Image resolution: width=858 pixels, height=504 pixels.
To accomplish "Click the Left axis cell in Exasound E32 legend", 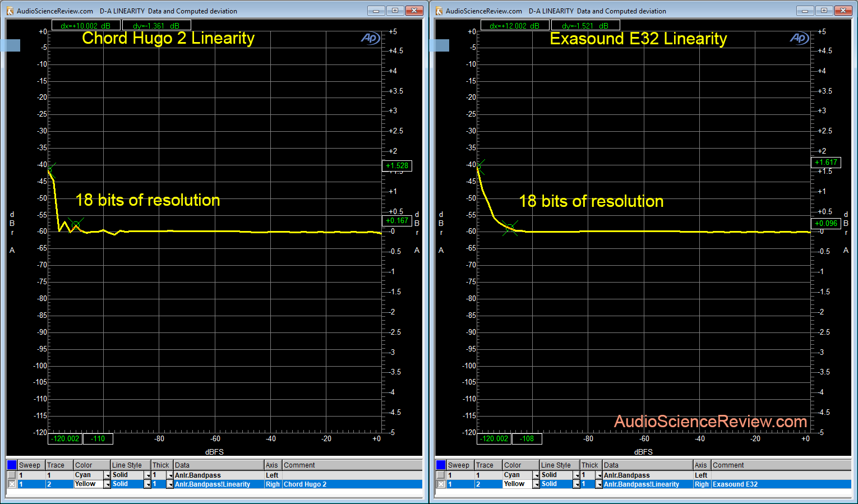I will [x=702, y=475].
